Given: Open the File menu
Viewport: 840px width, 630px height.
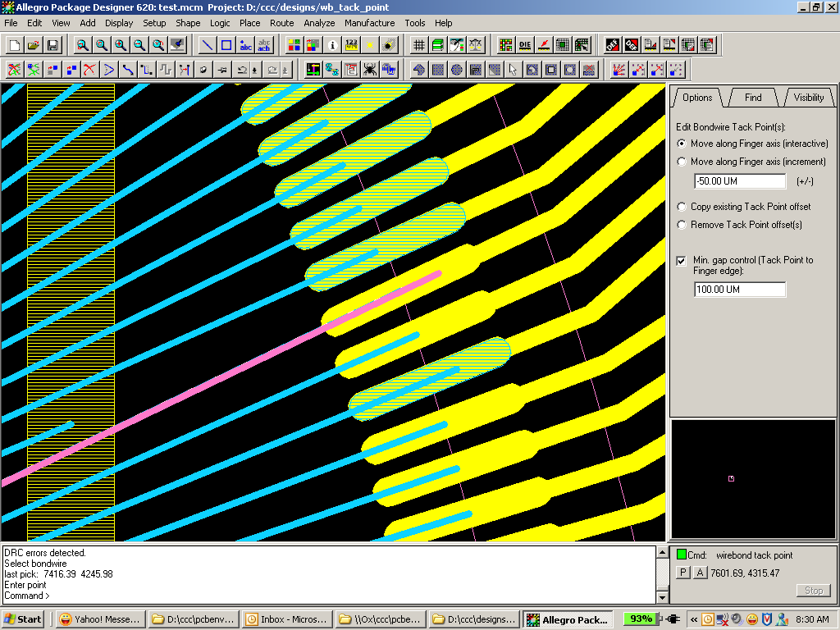Looking at the screenshot, I should pos(11,23).
